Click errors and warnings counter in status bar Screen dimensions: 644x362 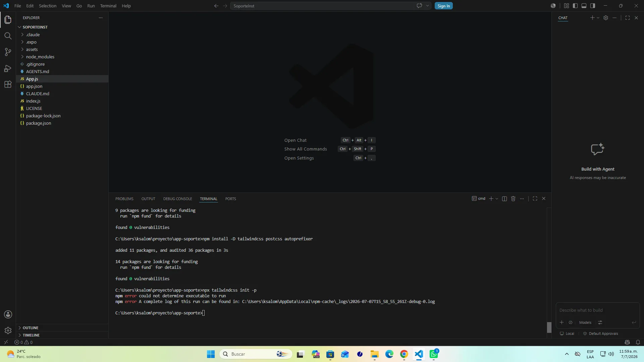23,342
